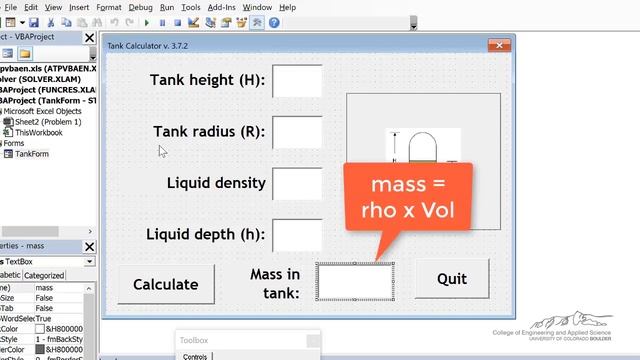Select the Solver (SOLVER.XLAM) project
This screenshot has width=640, height=360.
[40, 79]
